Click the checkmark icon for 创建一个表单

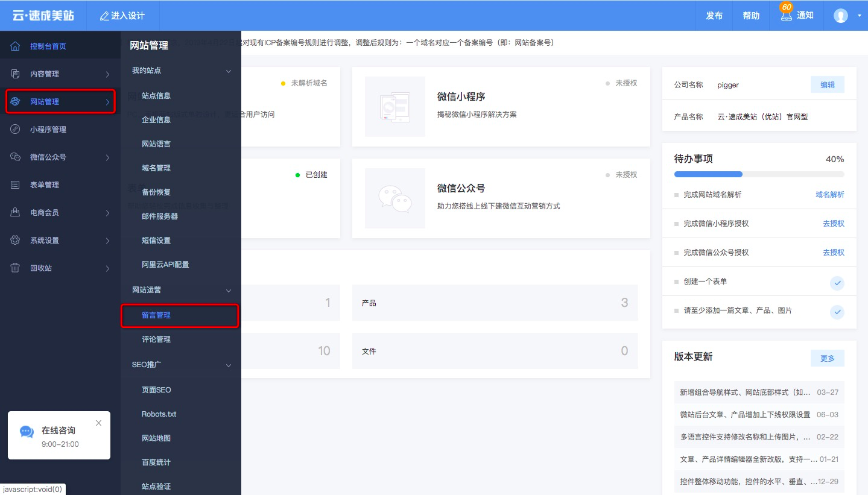pos(837,283)
